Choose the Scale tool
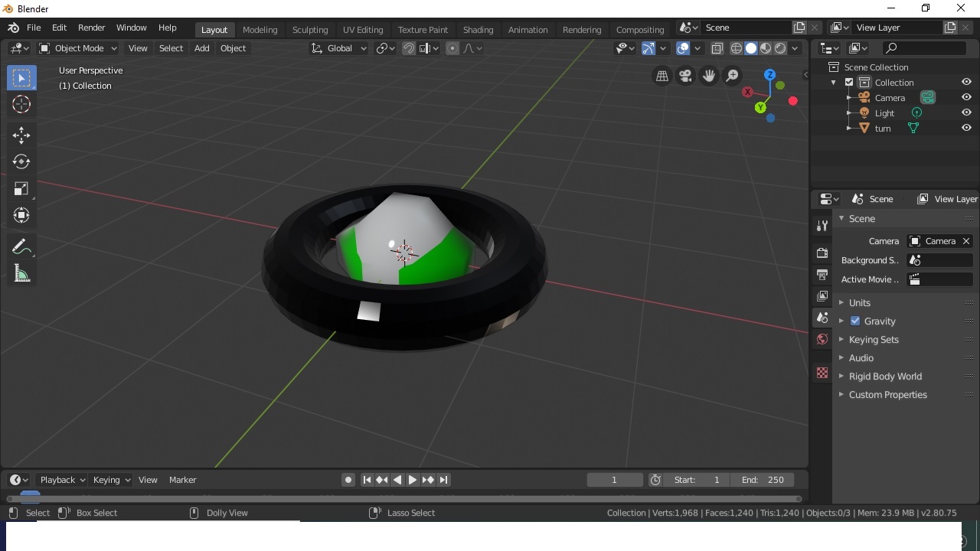This screenshot has width=980, height=551. [x=21, y=189]
